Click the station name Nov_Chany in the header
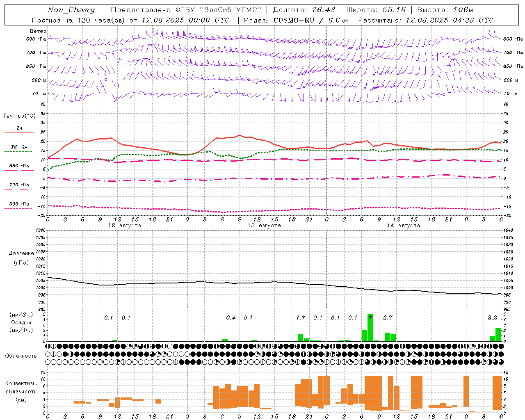 [71, 10]
